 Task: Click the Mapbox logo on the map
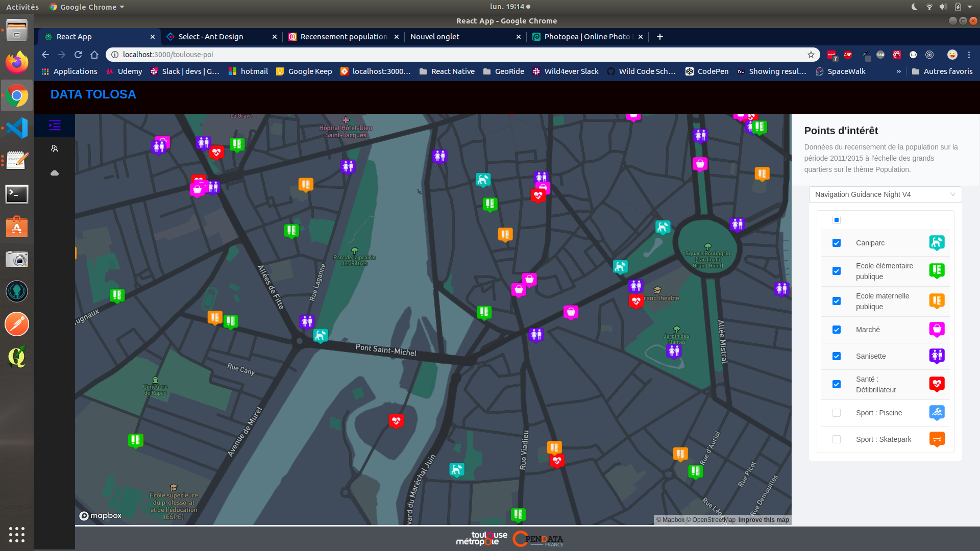coord(101,516)
